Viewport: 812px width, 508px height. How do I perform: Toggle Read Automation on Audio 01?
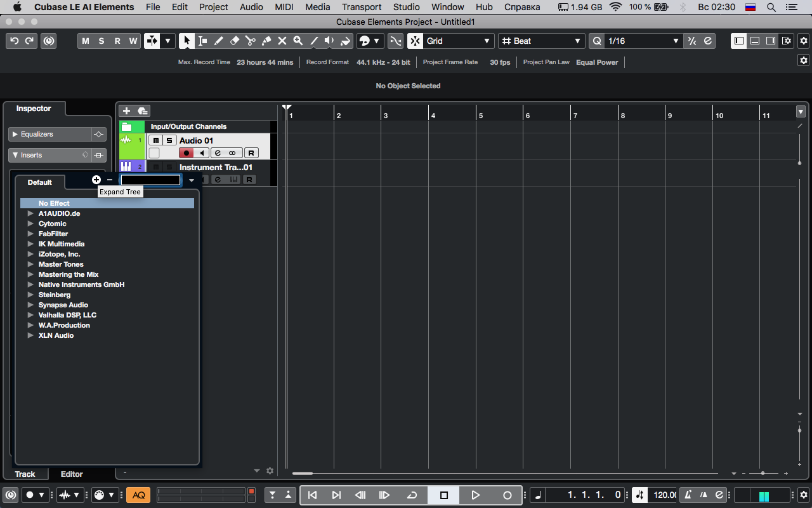(251, 153)
